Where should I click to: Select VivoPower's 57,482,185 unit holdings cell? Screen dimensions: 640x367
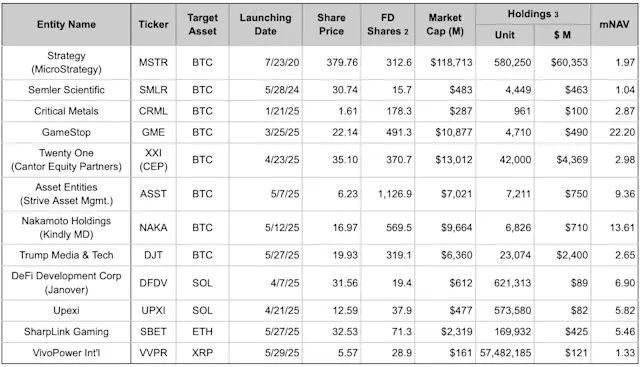coord(504,353)
